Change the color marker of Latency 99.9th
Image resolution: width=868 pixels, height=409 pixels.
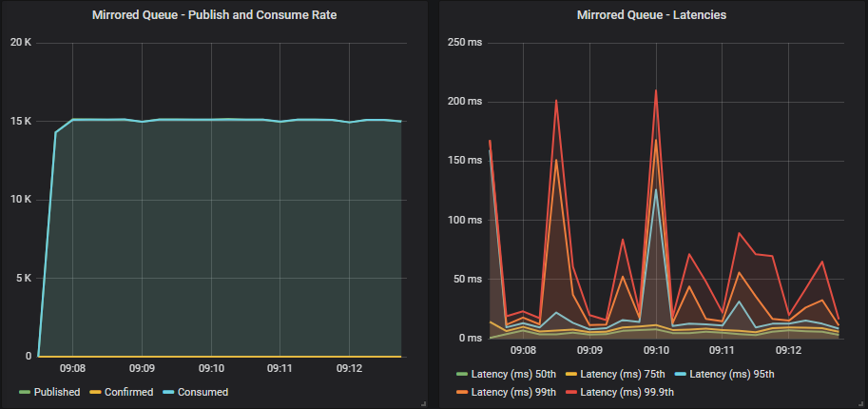570,392
